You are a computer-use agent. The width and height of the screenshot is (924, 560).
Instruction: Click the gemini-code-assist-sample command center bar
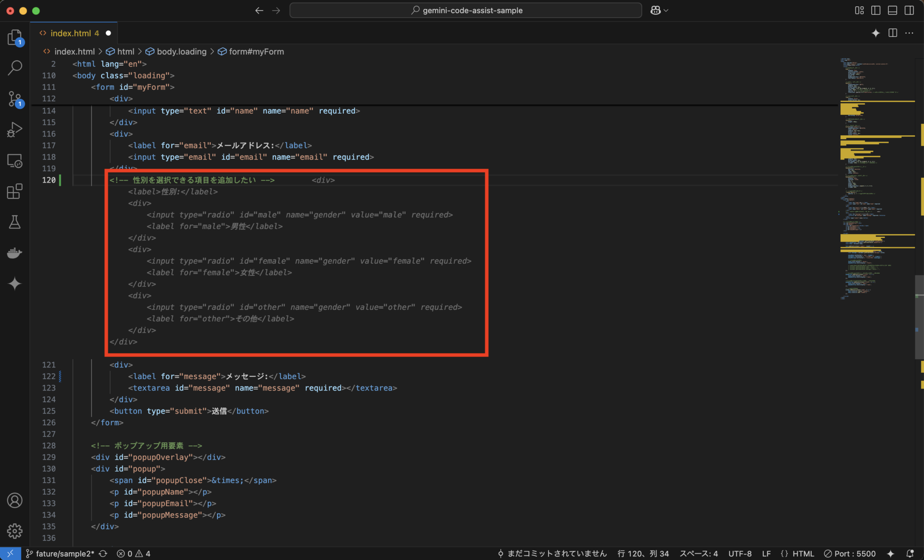[465, 10]
